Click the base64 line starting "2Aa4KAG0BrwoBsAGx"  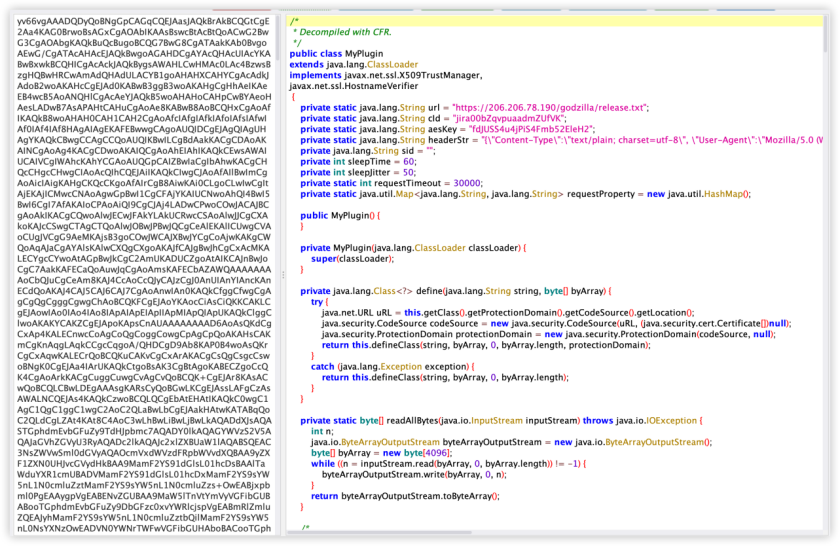pos(144,32)
